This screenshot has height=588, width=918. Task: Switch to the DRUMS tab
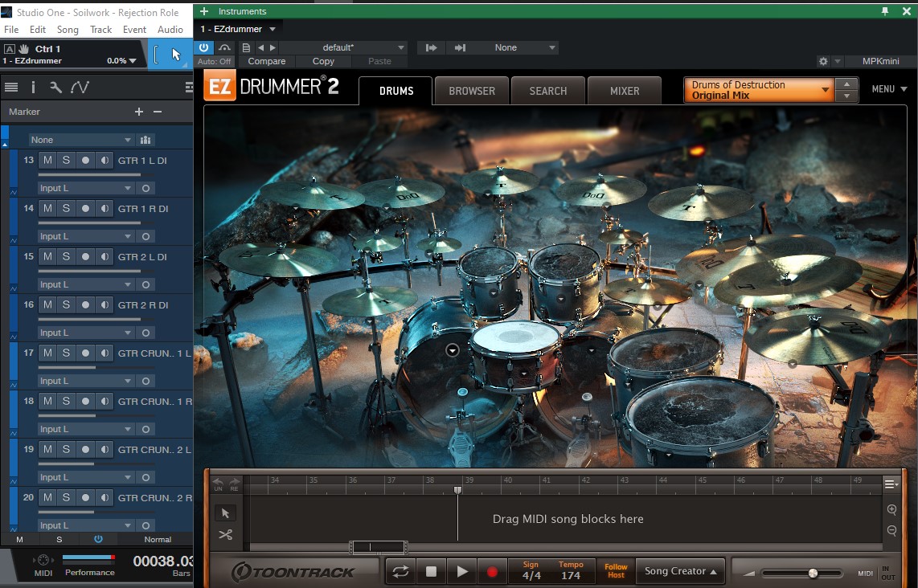395,91
